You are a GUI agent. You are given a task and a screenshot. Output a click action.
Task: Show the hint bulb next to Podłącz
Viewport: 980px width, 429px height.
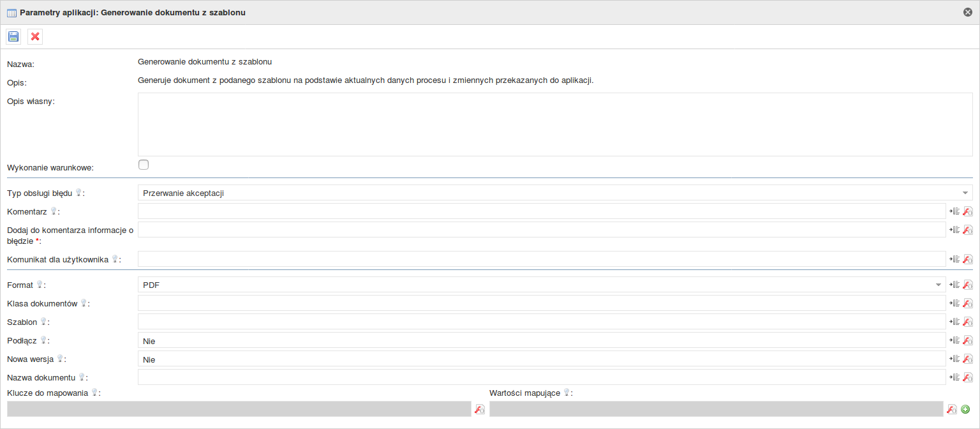(x=43, y=340)
